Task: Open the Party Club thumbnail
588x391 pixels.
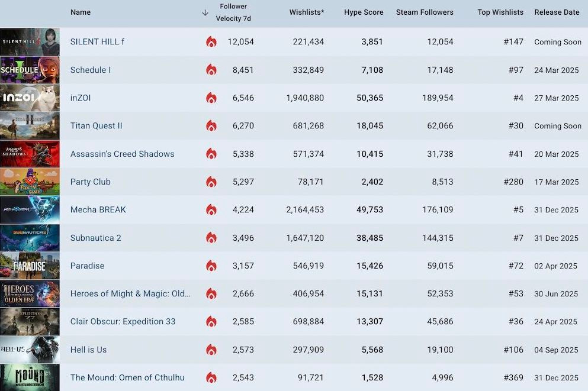Action: coord(30,182)
